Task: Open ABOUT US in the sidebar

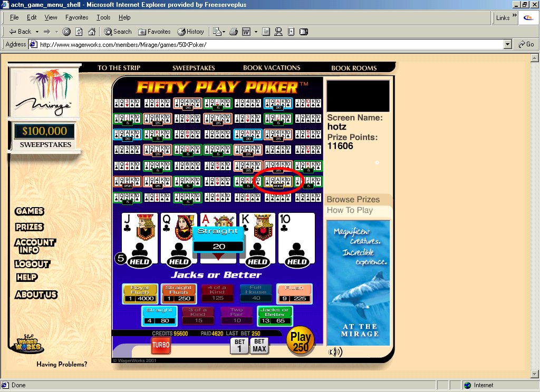Action: [36, 295]
